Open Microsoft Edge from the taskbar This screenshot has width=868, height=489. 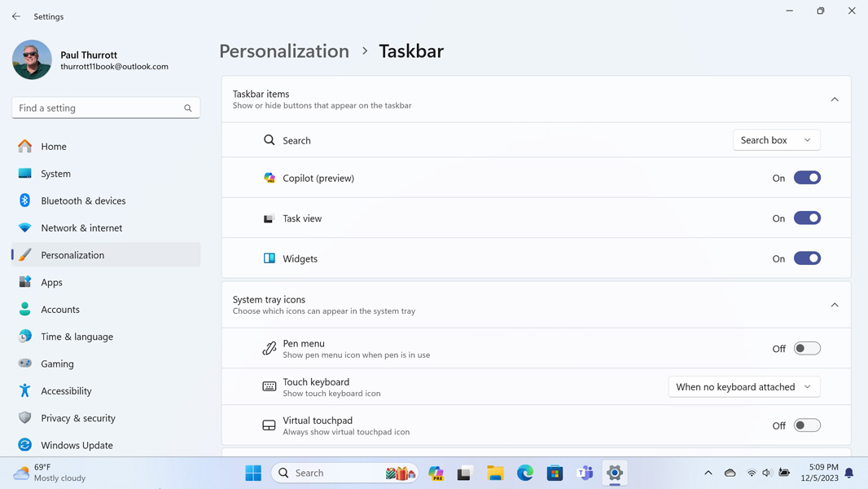[x=525, y=473]
